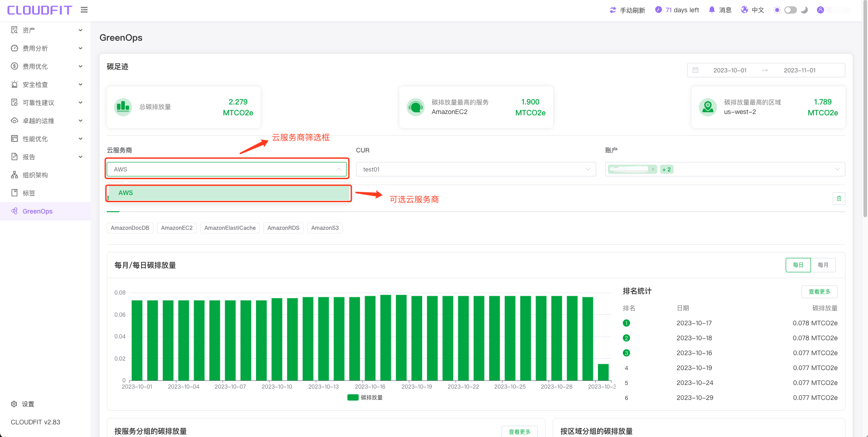This screenshot has width=868, height=437.
Task: Open the notifications bell icon
Action: [712, 9]
